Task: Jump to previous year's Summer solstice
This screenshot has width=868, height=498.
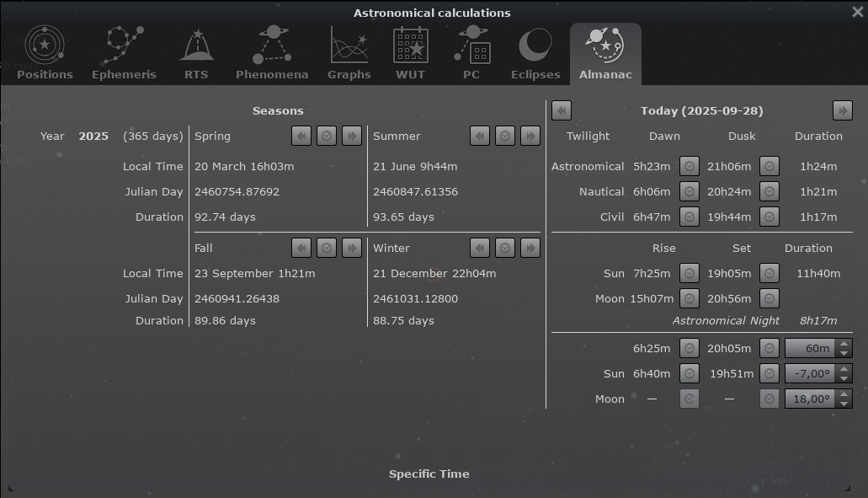Action: [x=479, y=136]
